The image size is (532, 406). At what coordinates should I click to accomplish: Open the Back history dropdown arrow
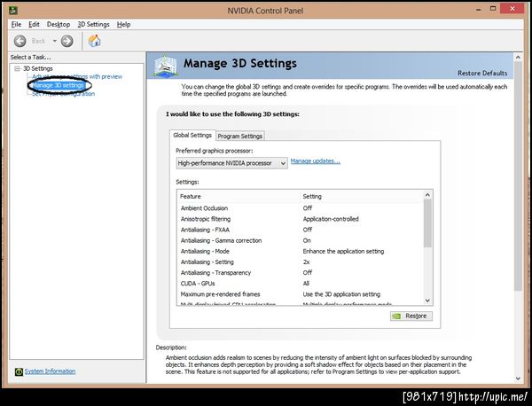click(x=55, y=41)
